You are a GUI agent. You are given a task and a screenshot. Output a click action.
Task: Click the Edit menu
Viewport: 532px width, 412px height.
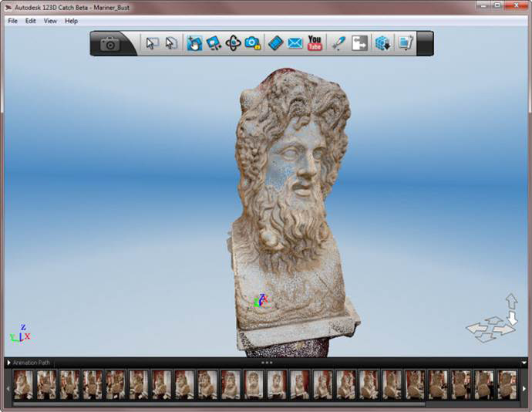coord(31,21)
